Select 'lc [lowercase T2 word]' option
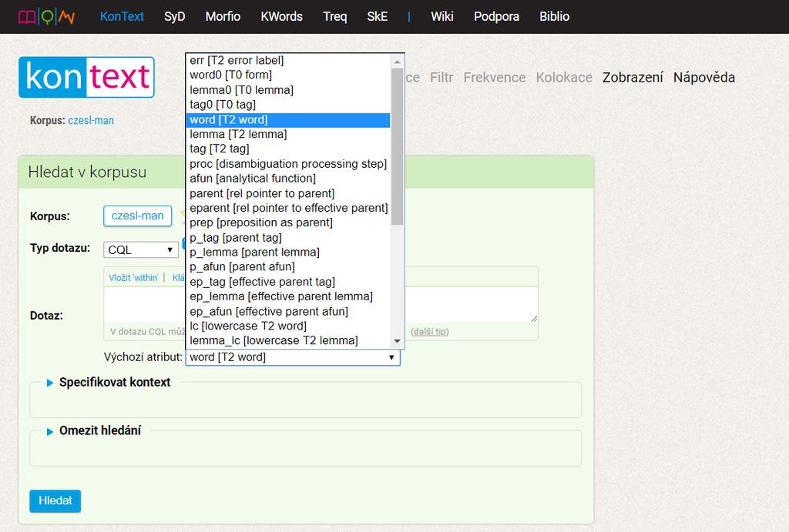 coord(288,326)
